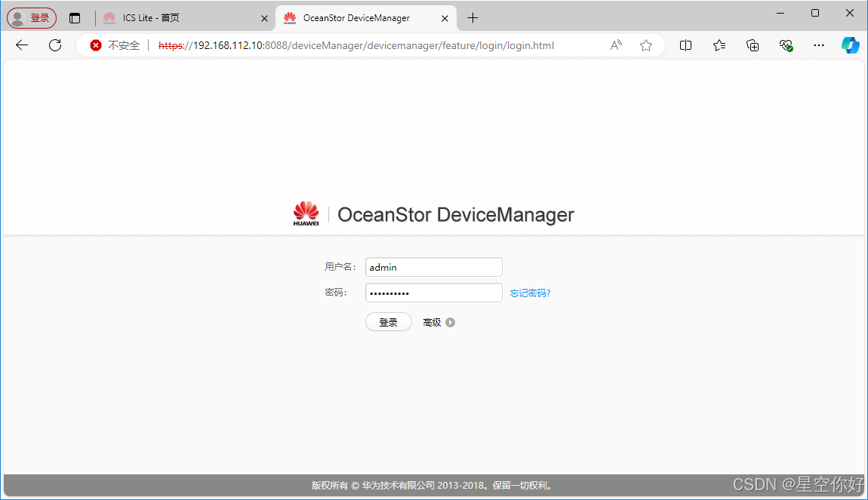Maximize the browser window
This screenshot has height=500, width=868.
click(815, 14)
